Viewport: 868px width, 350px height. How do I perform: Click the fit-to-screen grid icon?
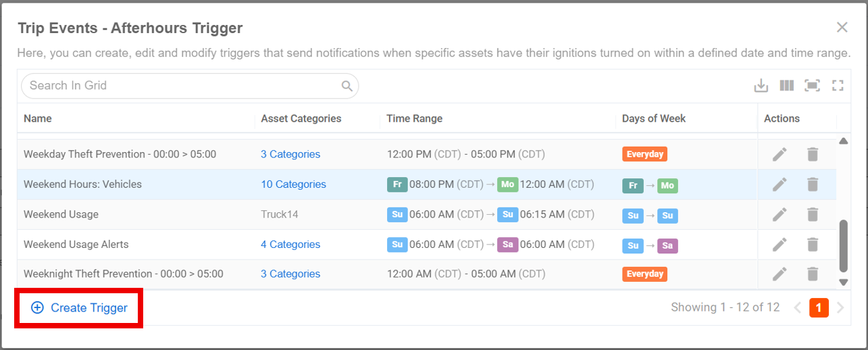click(x=812, y=86)
